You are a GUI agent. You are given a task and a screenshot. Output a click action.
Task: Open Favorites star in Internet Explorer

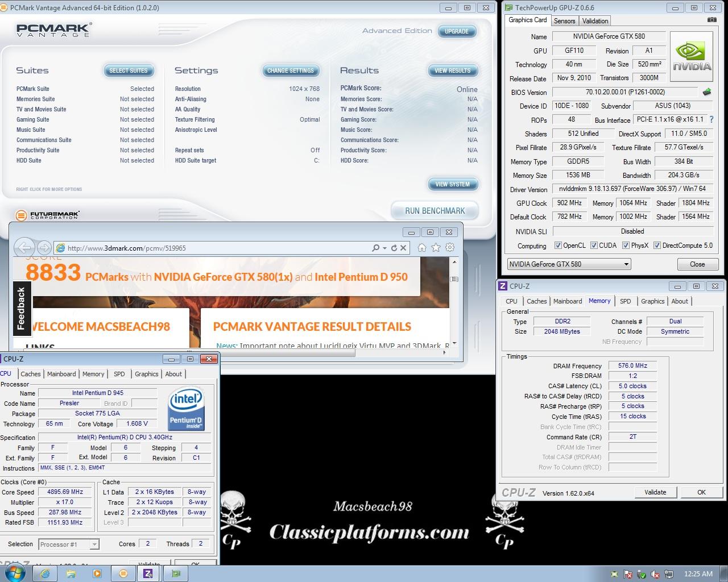coord(436,247)
